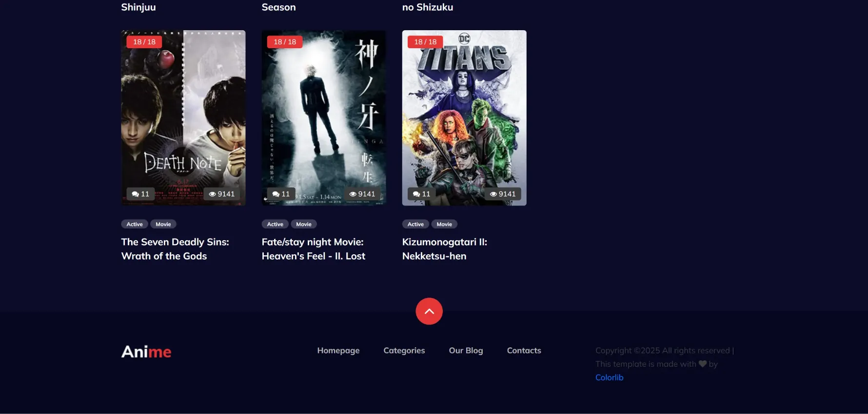Click the Season title at top
The image size is (868, 414).
pos(279,7)
